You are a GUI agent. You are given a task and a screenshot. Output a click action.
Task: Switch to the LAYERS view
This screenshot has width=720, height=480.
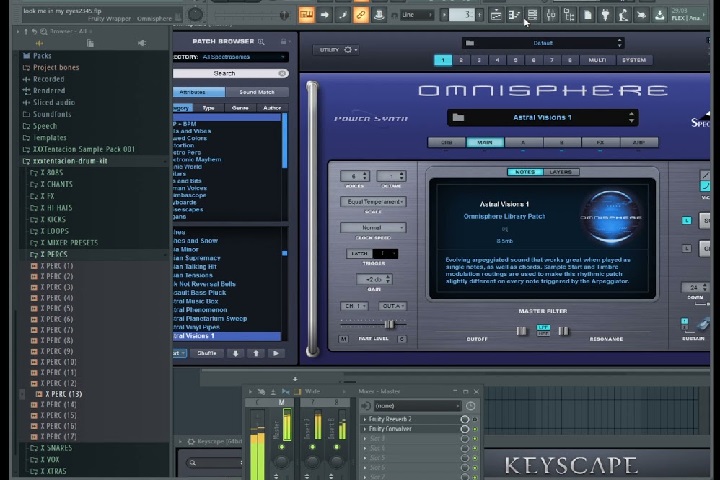[561, 172]
